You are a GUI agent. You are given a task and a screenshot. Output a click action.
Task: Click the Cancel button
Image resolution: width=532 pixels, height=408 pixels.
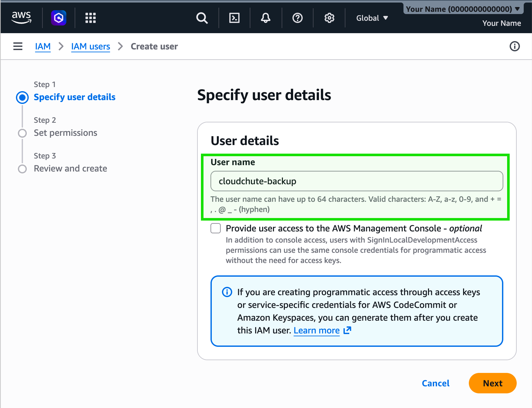pyautogui.click(x=436, y=383)
